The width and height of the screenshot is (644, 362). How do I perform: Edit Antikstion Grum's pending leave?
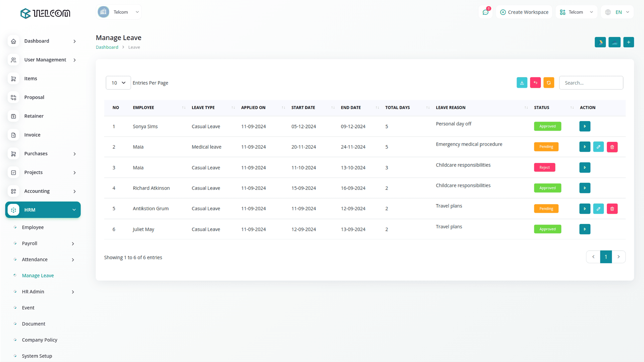pyautogui.click(x=598, y=208)
